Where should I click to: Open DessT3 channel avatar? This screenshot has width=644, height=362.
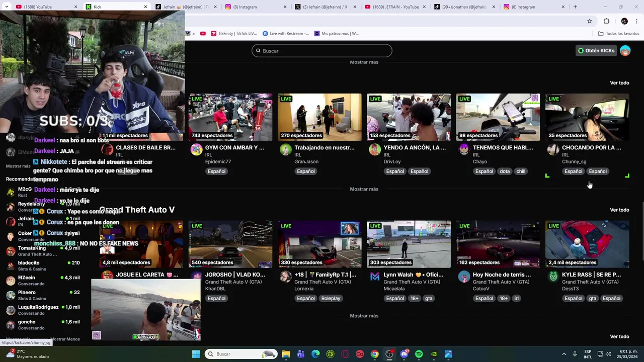point(553,277)
